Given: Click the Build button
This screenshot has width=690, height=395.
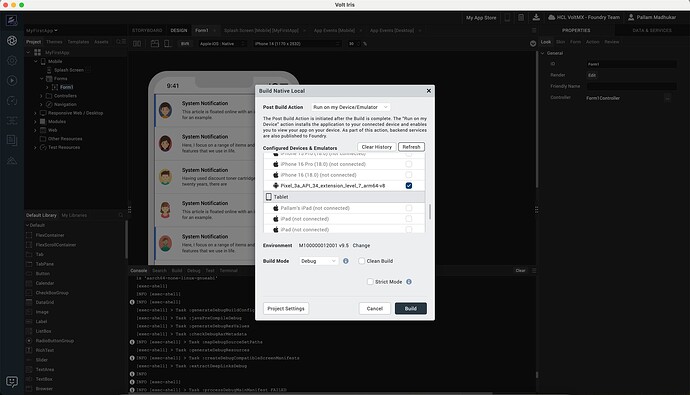Looking at the screenshot, I should (411, 308).
